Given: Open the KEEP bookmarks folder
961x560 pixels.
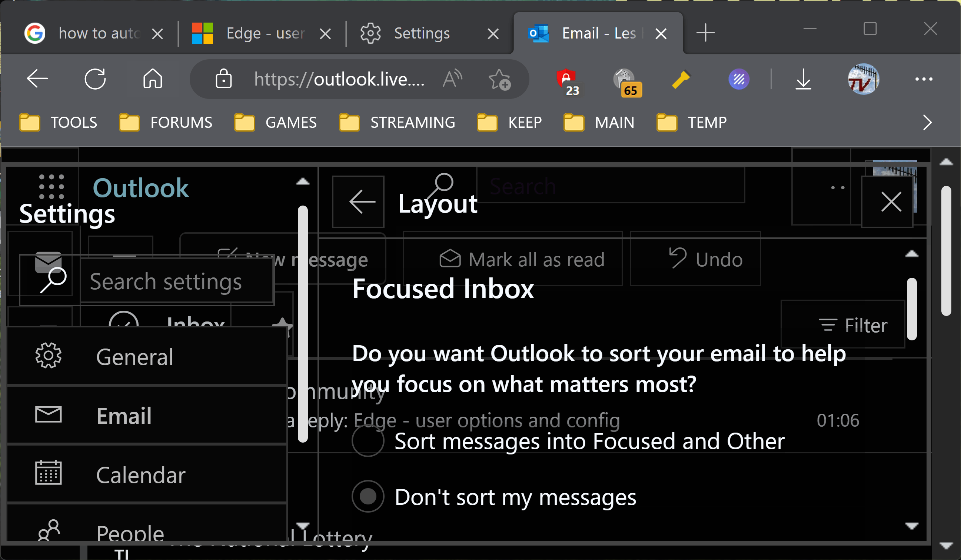Looking at the screenshot, I should [x=509, y=122].
